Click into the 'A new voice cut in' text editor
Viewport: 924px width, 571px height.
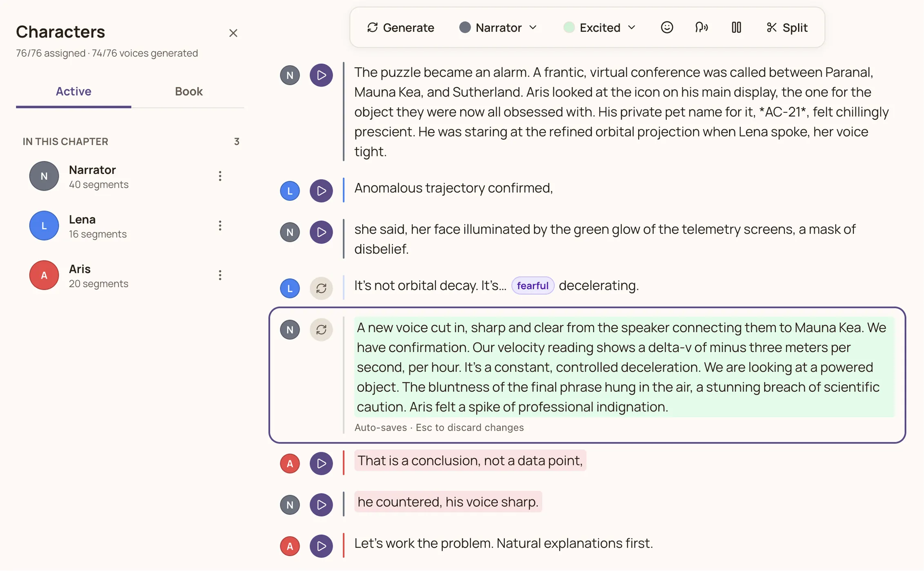click(624, 367)
